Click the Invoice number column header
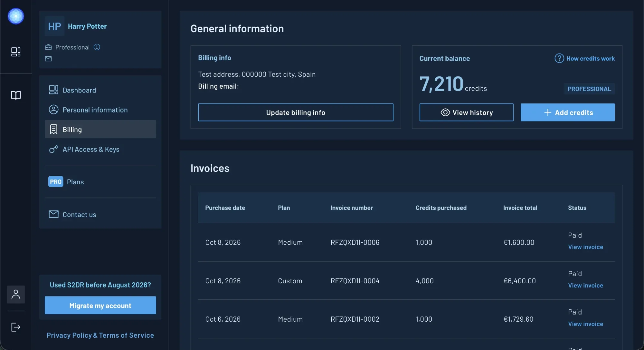 (x=352, y=208)
